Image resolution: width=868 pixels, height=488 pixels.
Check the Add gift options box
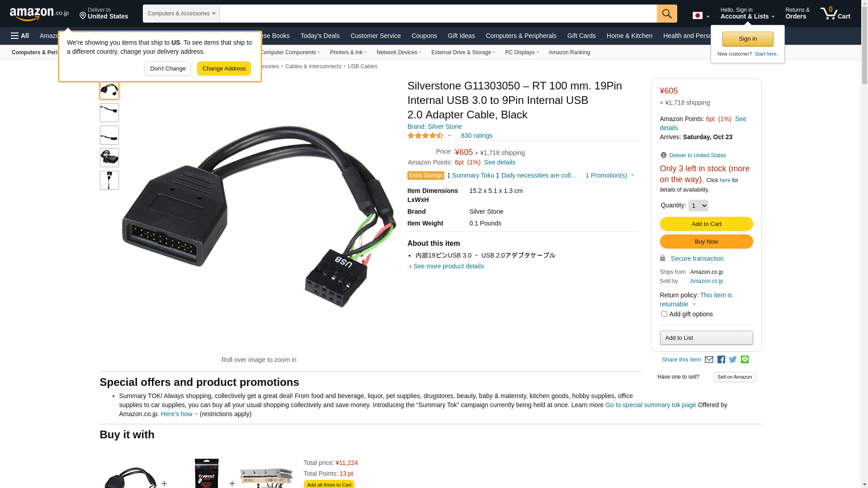click(664, 314)
